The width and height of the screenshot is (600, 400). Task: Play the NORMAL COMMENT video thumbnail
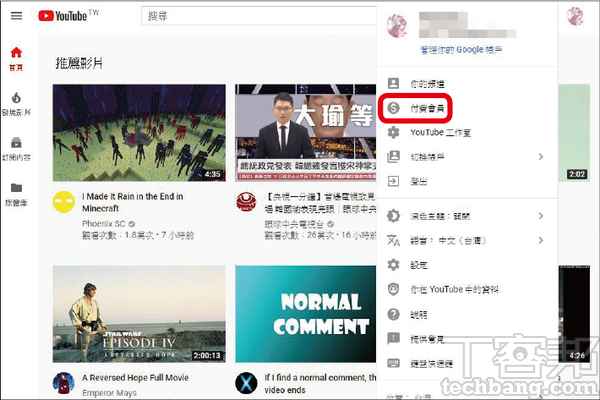click(x=306, y=314)
